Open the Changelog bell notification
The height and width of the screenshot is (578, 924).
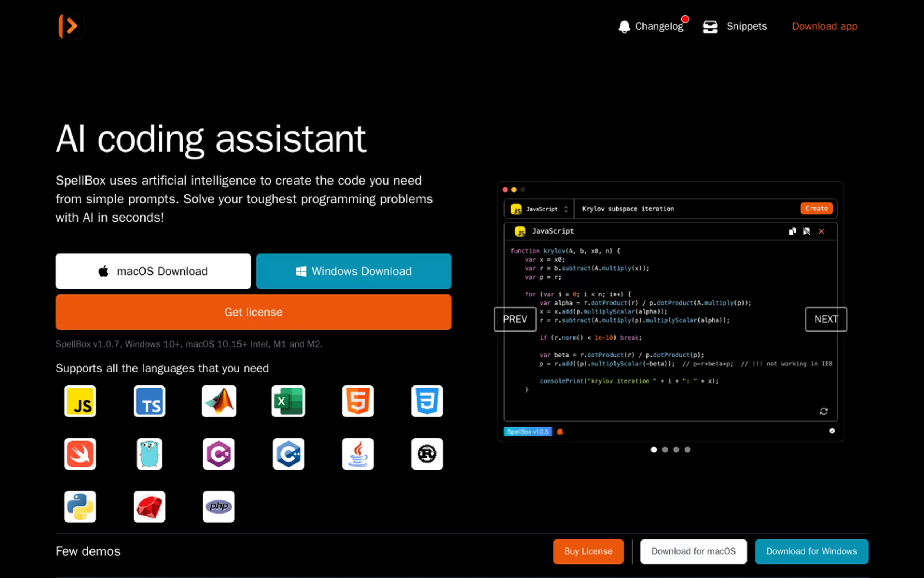coord(624,26)
